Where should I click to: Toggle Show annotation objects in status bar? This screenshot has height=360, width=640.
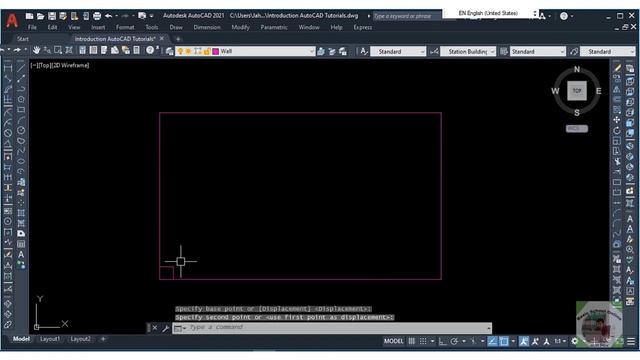click(x=524, y=341)
